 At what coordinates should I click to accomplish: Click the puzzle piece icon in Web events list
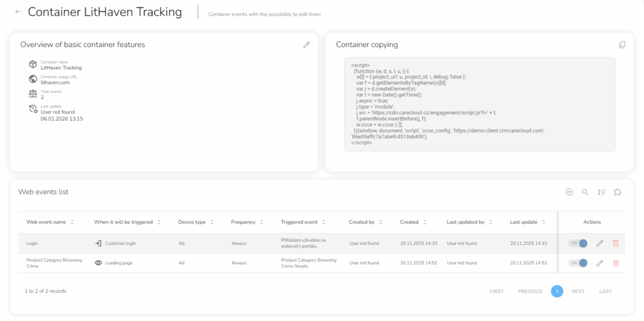tap(618, 192)
